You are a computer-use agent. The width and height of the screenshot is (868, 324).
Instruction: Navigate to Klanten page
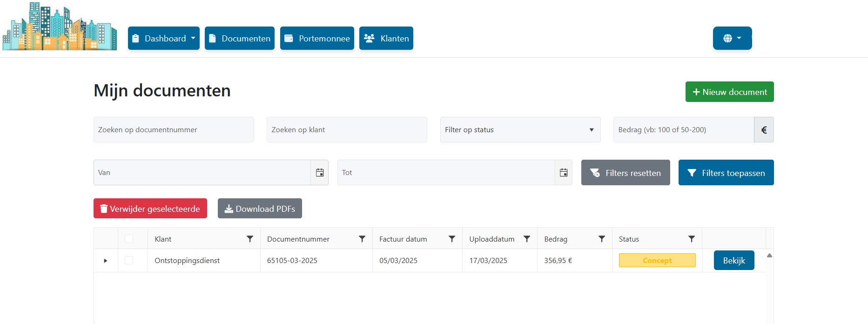[x=386, y=38]
